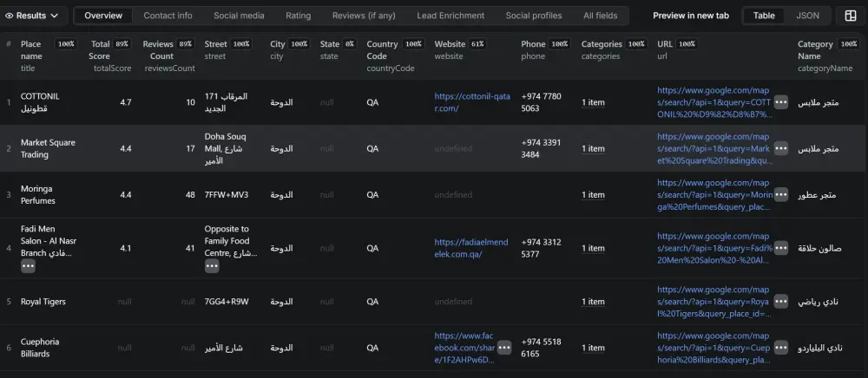This screenshot has height=378, width=868.
Task: Expand Market Square Trading categories item
Action: pos(593,148)
